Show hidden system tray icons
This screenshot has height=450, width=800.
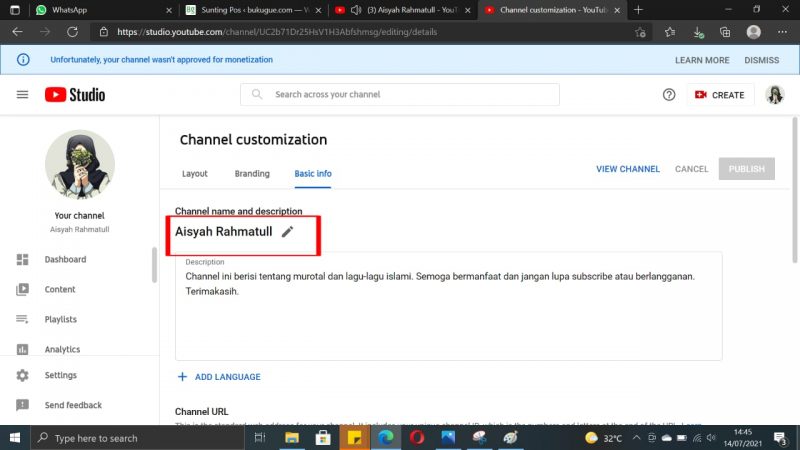coord(636,438)
